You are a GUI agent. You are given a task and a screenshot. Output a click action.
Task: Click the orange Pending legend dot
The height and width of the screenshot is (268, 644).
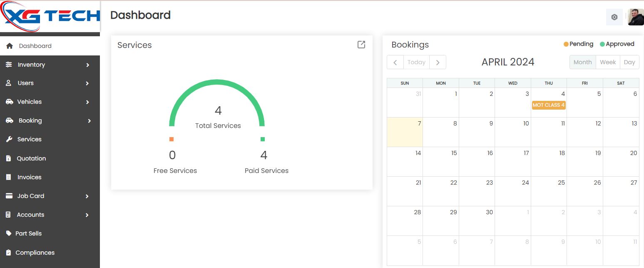click(566, 44)
